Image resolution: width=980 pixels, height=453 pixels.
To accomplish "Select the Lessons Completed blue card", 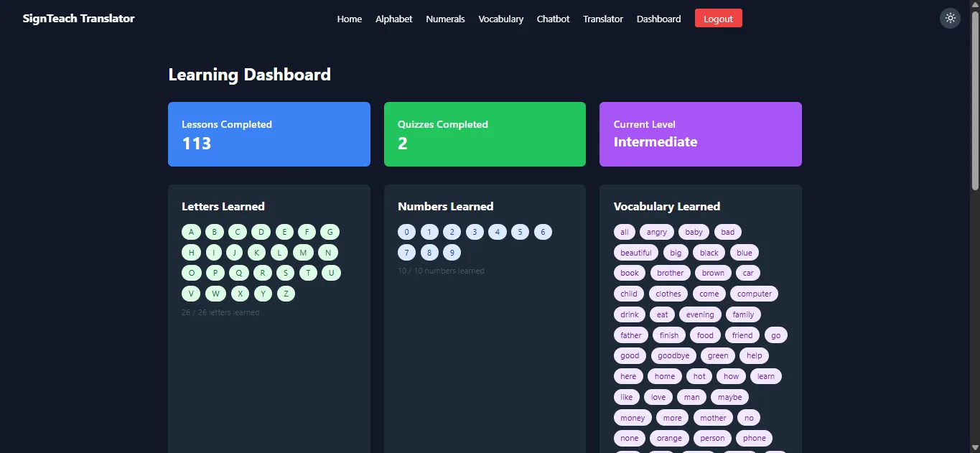I will coord(269,134).
